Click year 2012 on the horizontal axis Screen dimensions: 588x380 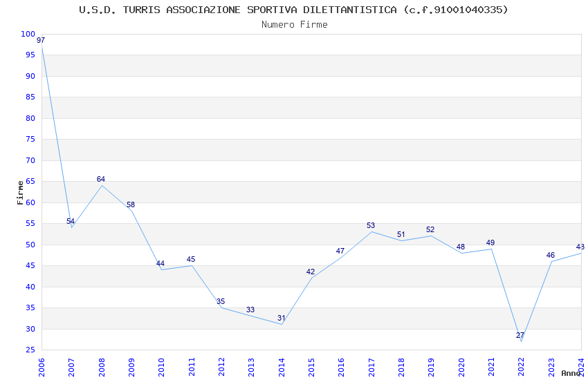[x=221, y=367]
